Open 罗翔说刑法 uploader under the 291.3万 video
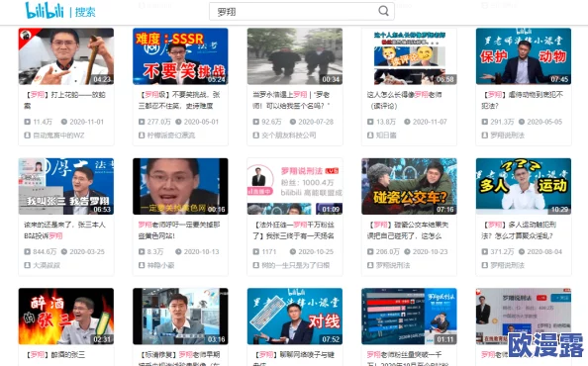 tap(508, 136)
